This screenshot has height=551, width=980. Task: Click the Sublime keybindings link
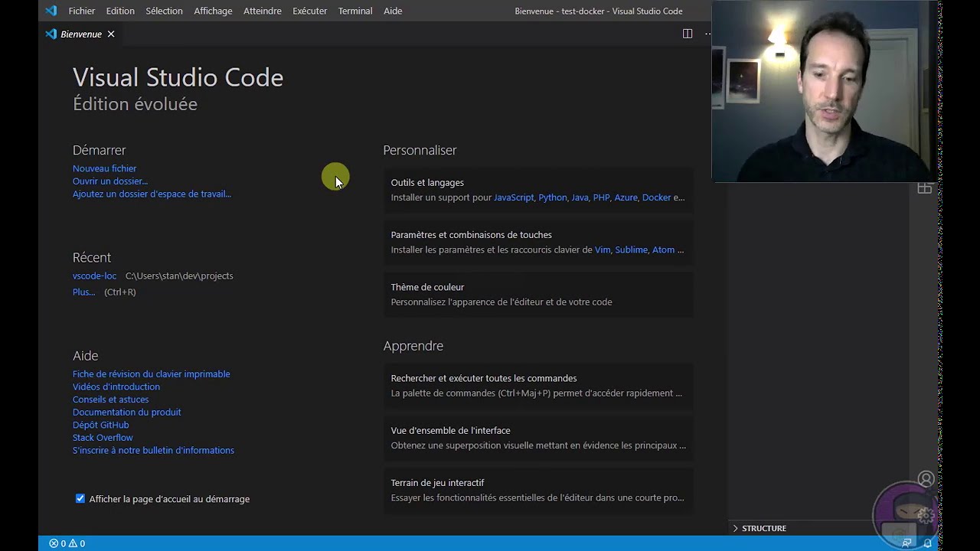632,249
